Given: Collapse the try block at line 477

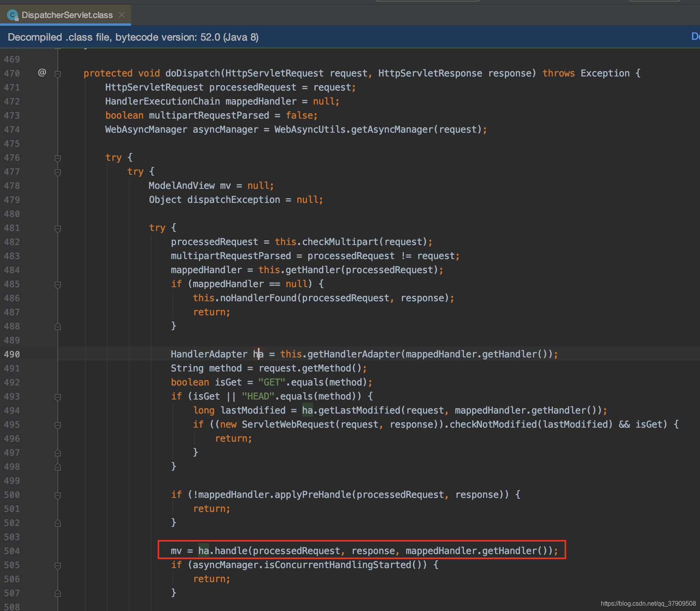Looking at the screenshot, I should coord(58,172).
